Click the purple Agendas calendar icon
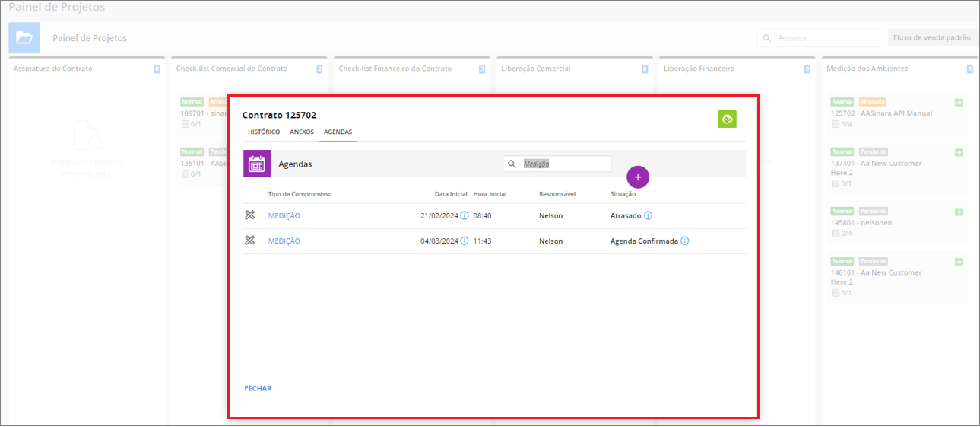Screen dimensions: 980x427 point(257,164)
